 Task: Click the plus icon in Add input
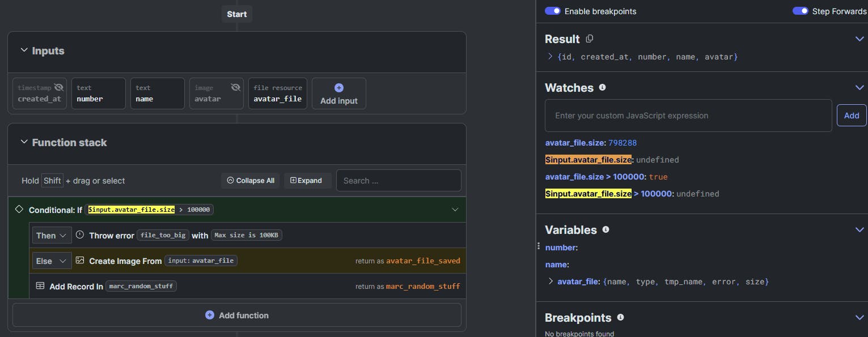[339, 88]
